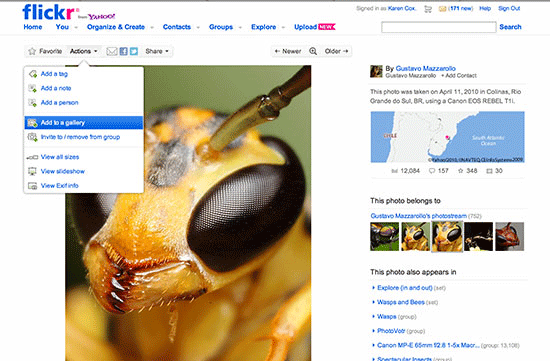Image resolution: width=550 pixels, height=361 pixels.
Task: Share photo on Twitter icon
Action: pyautogui.click(x=134, y=51)
